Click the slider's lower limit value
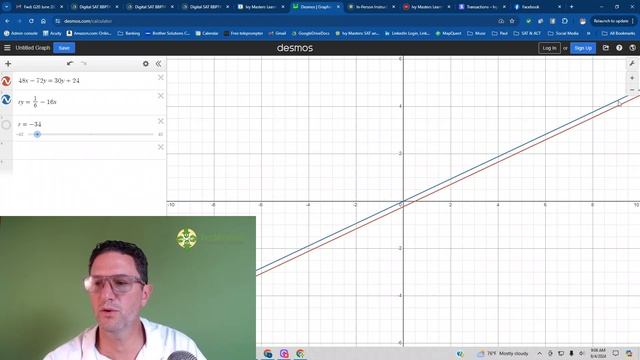The image size is (640, 360). pyautogui.click(x=20, y=134)
